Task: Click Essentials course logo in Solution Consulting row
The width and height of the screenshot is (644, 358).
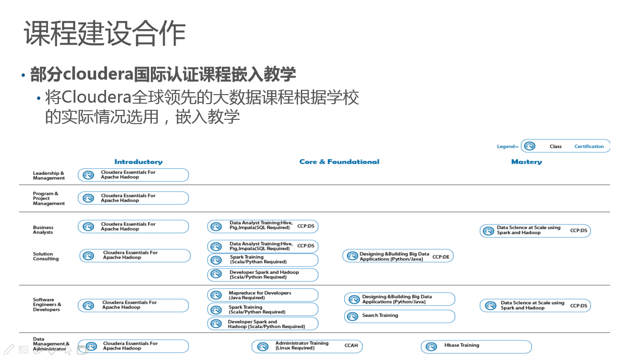Action: (88, 256)
